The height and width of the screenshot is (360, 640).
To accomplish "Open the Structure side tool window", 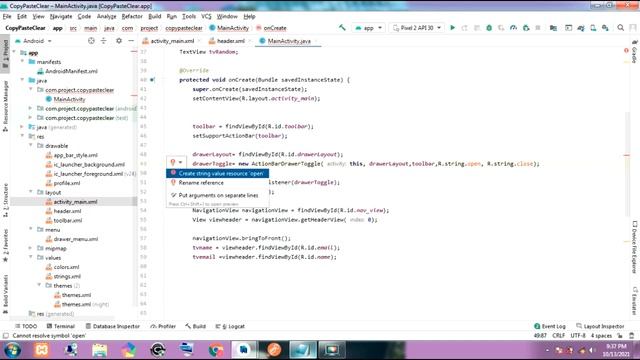I will tap(5, 200).
